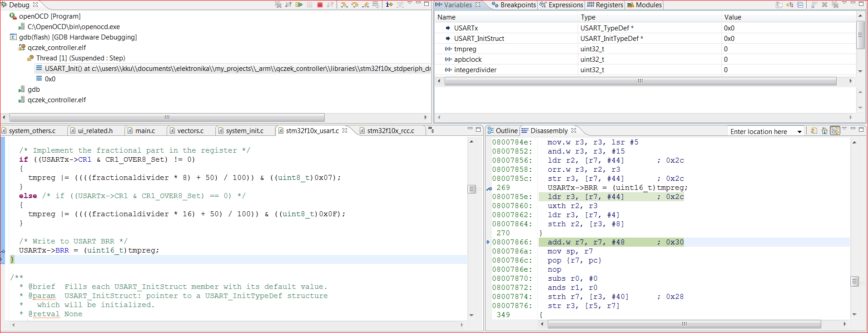Switch to the Outline tab

click(x=502, y=131)
